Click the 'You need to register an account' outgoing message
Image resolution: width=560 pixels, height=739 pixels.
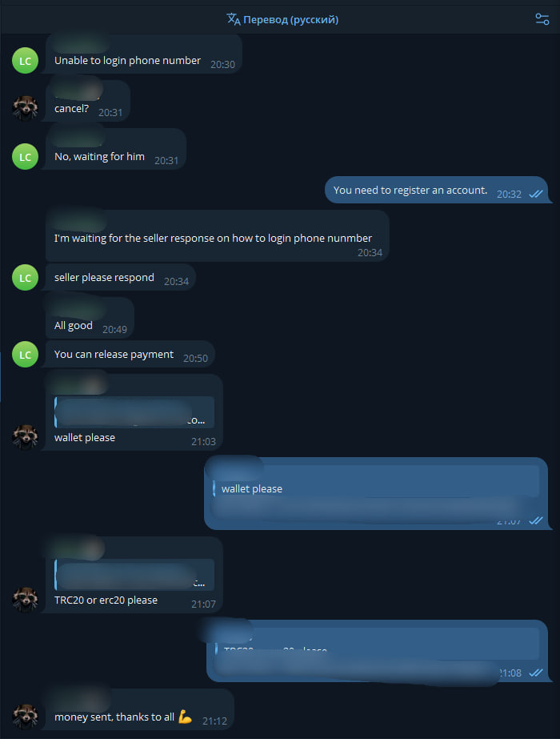click(410, 190)
